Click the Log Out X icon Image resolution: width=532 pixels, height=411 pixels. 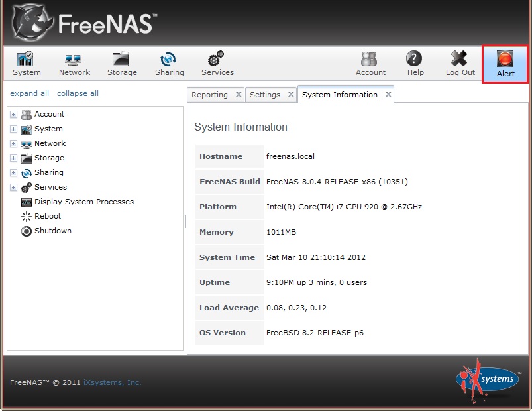click(x=459, y=58)
